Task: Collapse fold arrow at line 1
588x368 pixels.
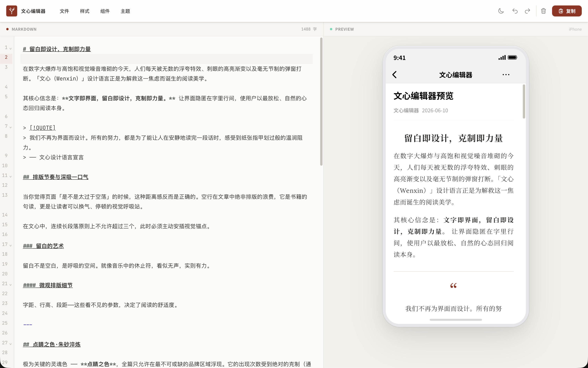Action: (11, 48)
